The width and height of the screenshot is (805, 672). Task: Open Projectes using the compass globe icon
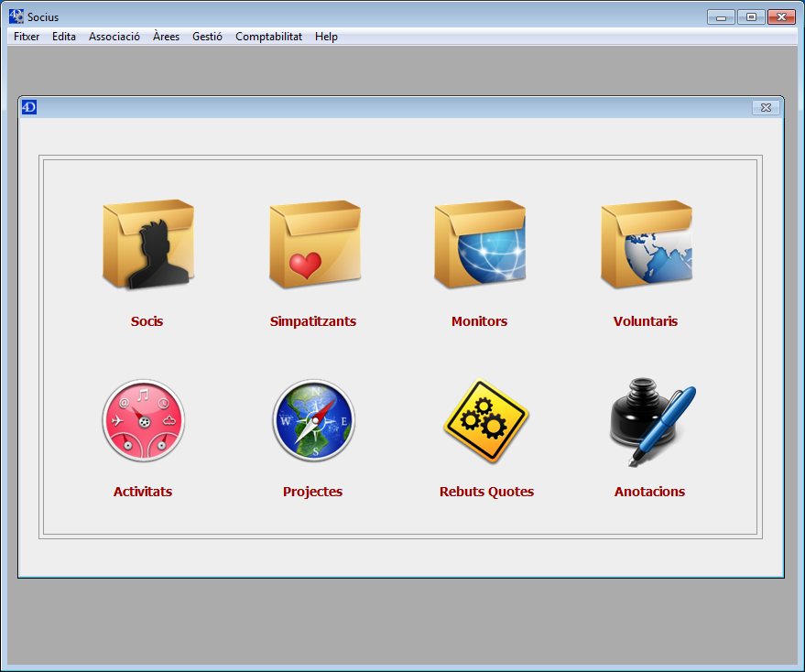point(313,421)
